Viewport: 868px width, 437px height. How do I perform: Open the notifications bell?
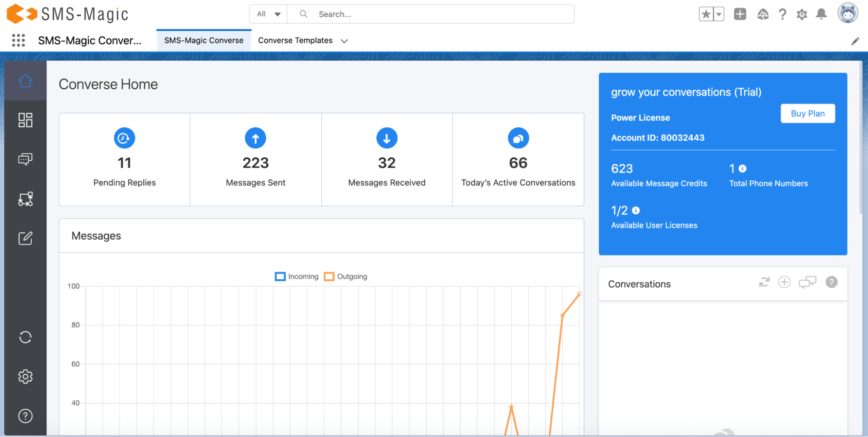(x=821, y=14)
